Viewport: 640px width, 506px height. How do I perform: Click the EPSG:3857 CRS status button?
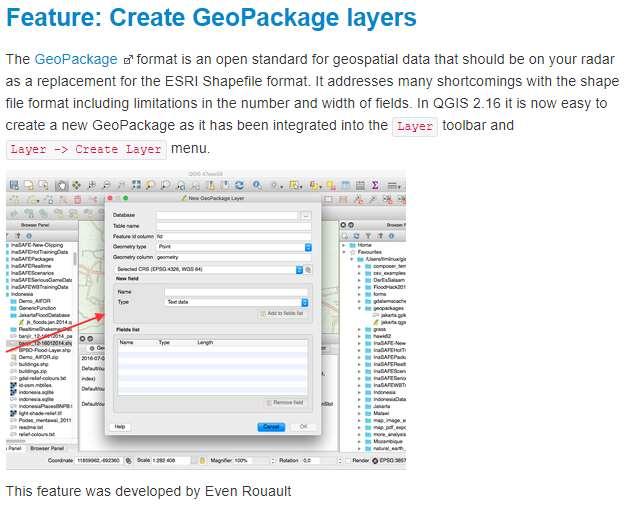click(389, 460)
